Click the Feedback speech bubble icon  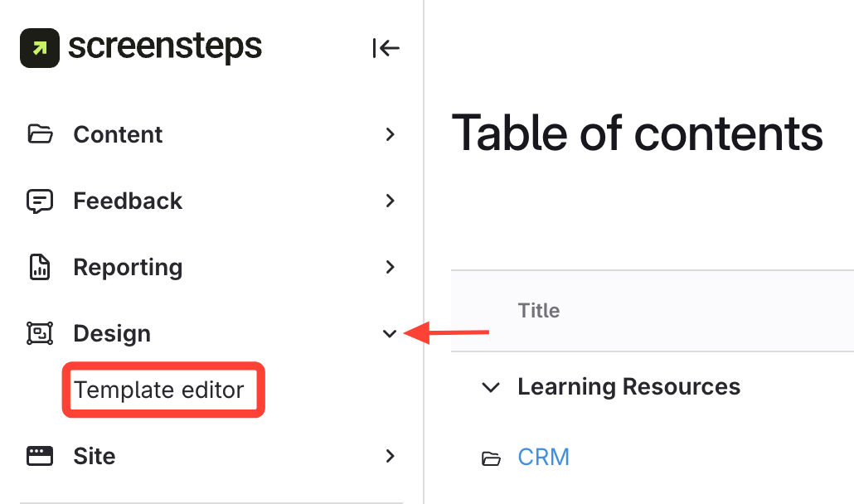40,201
